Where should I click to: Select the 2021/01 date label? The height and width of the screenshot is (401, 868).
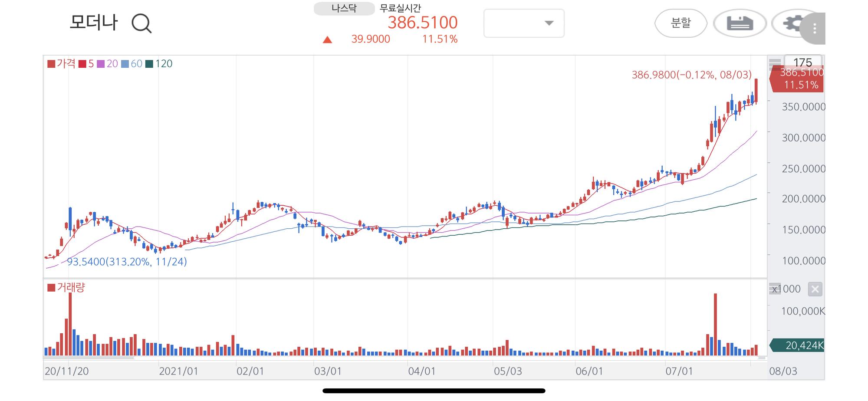(178, 371)
